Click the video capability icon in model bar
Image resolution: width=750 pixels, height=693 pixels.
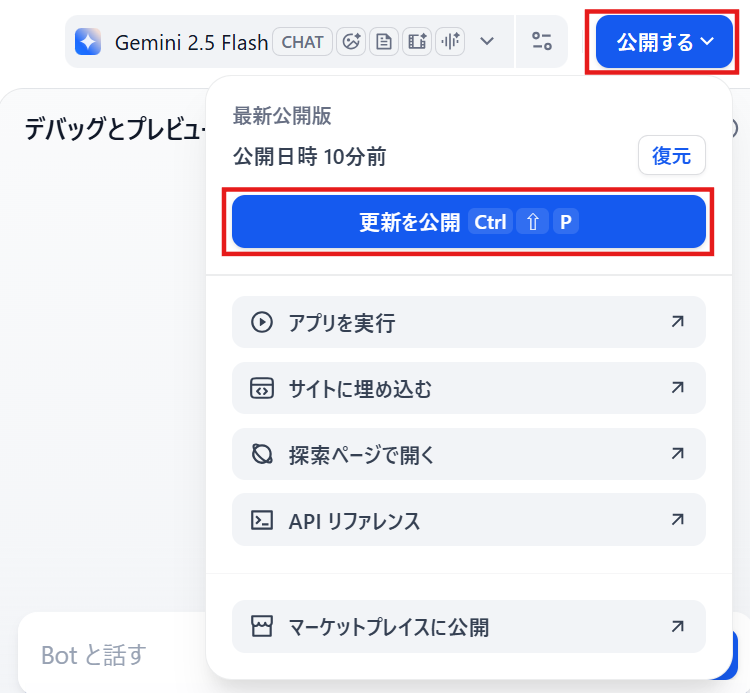pos(417,42)
